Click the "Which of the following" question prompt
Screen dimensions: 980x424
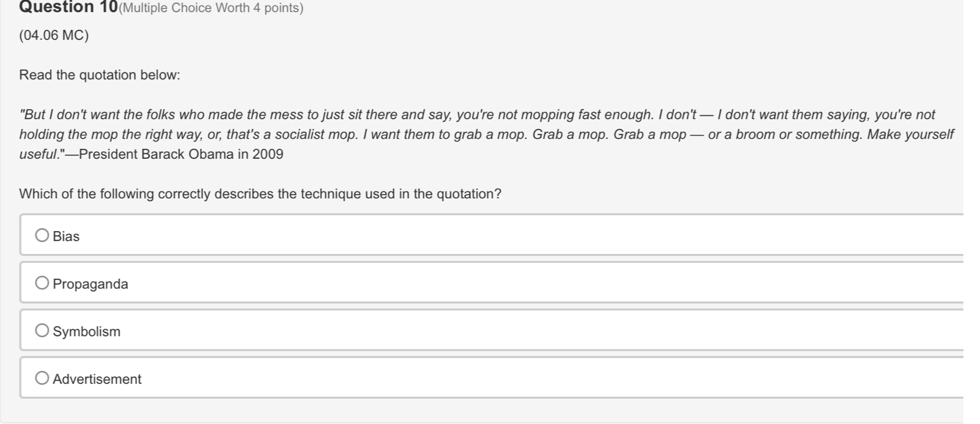pos(260,194)
